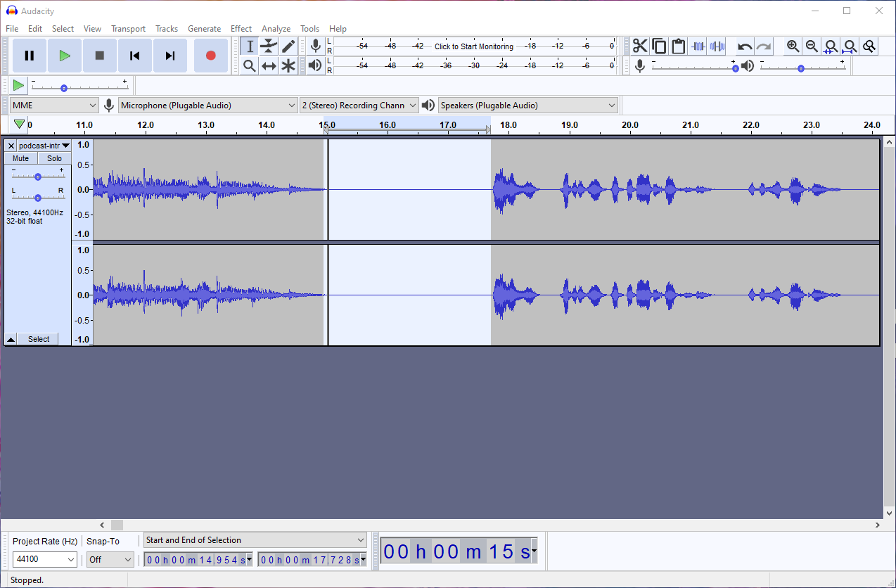Click the Silence audio selection icon
The image size is (896, 588).
pyautogui.click(x=717, y=46)
